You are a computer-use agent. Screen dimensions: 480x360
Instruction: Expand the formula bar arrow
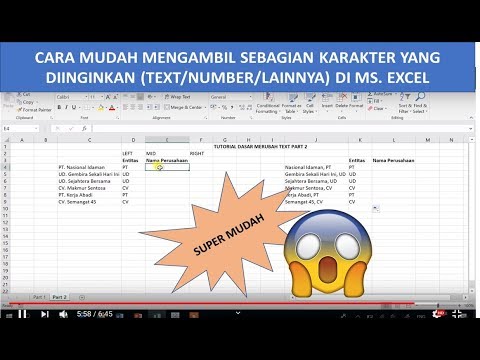click(471, 128)
